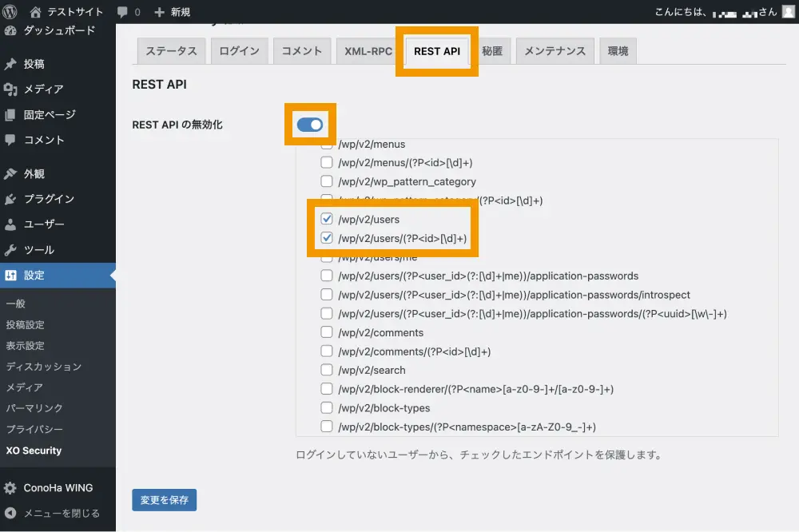Switch to the メンテナンス tab

(x=555, y=51)
